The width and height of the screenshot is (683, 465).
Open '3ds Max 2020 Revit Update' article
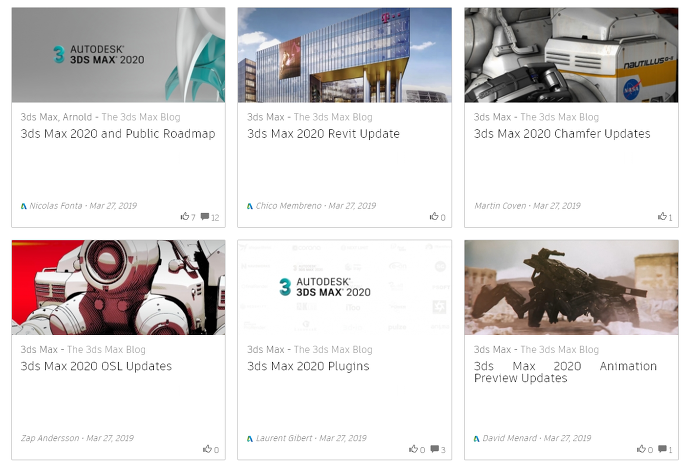tap(323, 134)
